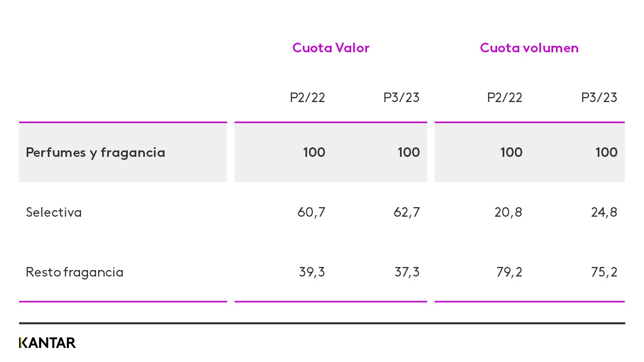Click the KANTAR logo

click(47, 343)
